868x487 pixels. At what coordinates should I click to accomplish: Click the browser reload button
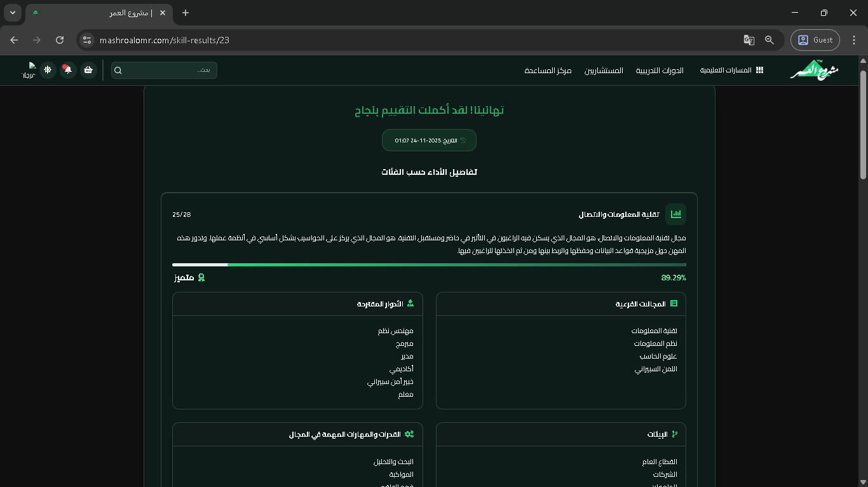pyautogui.click(x=60, y=40)
